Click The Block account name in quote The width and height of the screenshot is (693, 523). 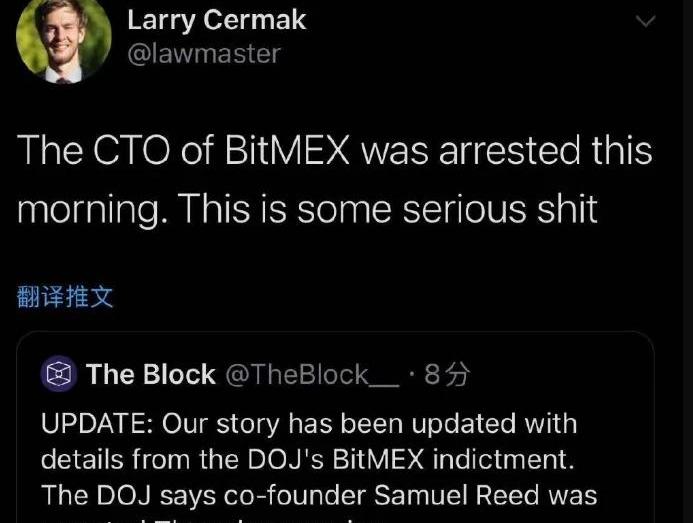(150, 374)
